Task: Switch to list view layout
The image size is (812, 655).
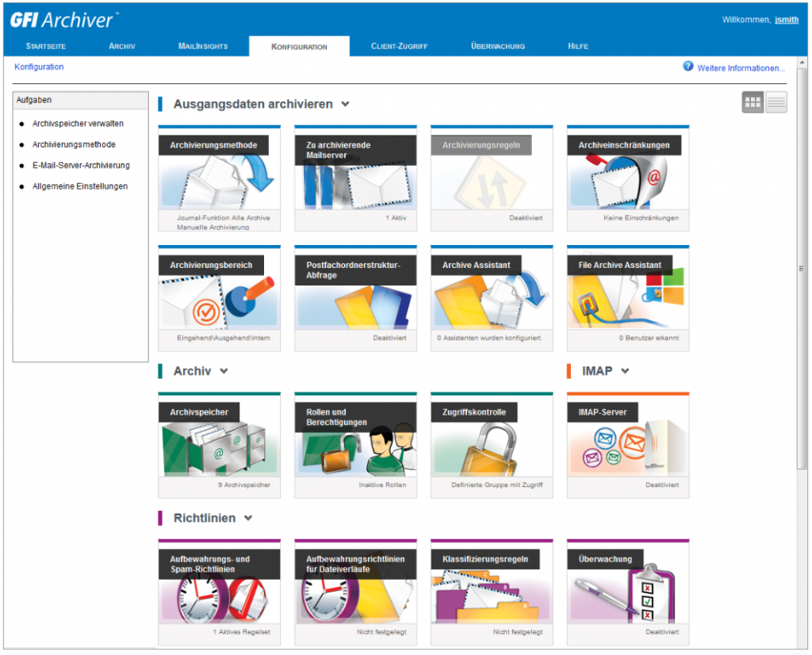Action: click(776, 102)
